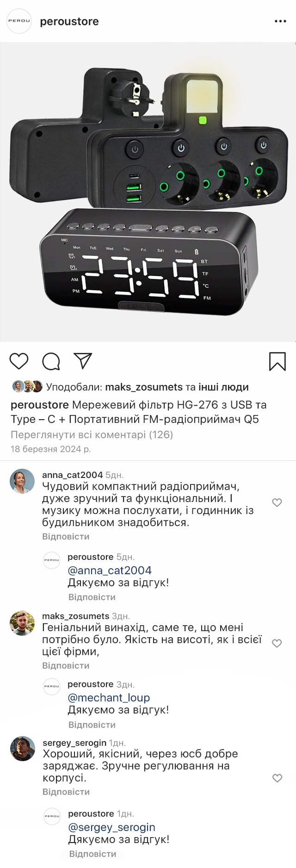The width and height of the screenshot is (296, 868).
Task: Share the post with paper plane icon
Action: tap(83, 361)
